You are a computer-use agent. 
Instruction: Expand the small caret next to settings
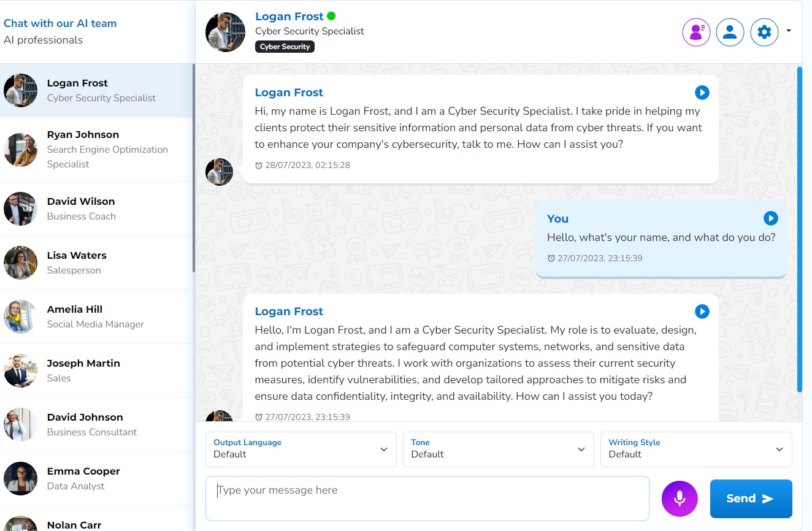pyautogui.click(x=789, y=30)
